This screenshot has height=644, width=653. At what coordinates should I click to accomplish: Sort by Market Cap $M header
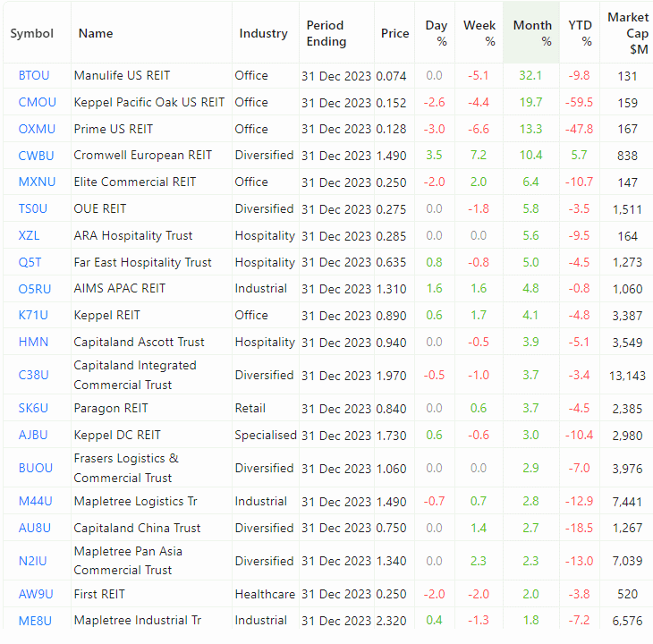click(x=628, y=34)
